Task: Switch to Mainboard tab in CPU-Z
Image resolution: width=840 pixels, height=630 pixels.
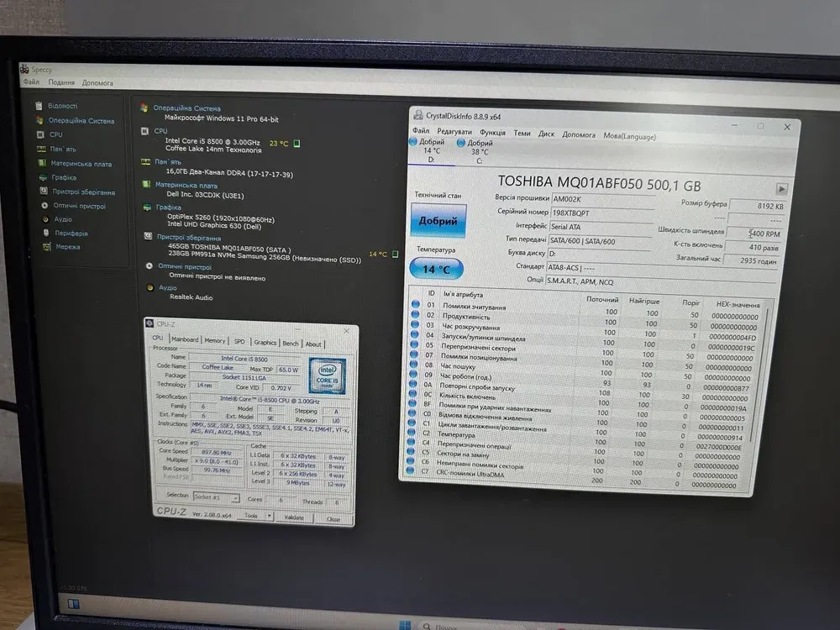Action: (x=185, y=341)
